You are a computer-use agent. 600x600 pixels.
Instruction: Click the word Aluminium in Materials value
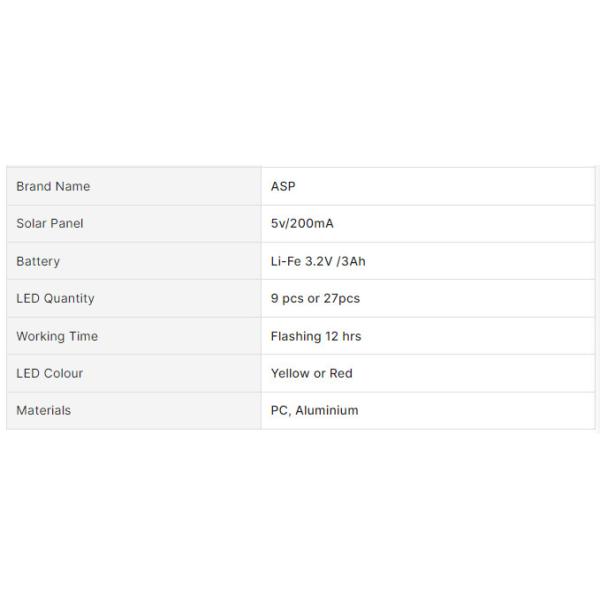point(326,410)
